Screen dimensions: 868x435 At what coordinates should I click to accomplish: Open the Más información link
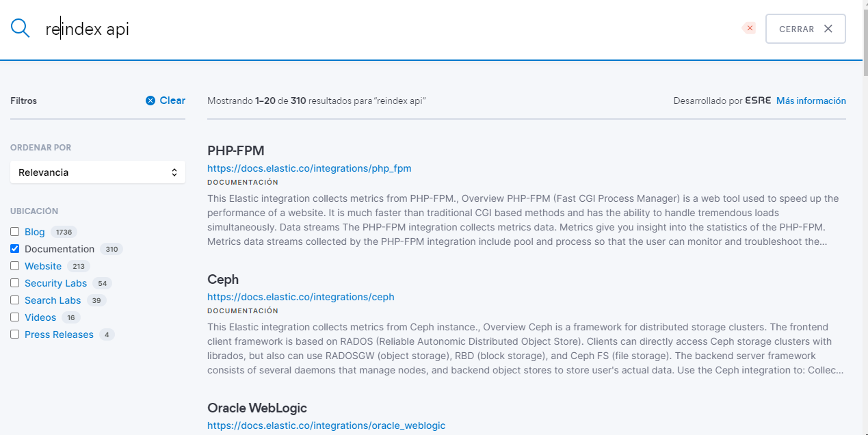811,101
